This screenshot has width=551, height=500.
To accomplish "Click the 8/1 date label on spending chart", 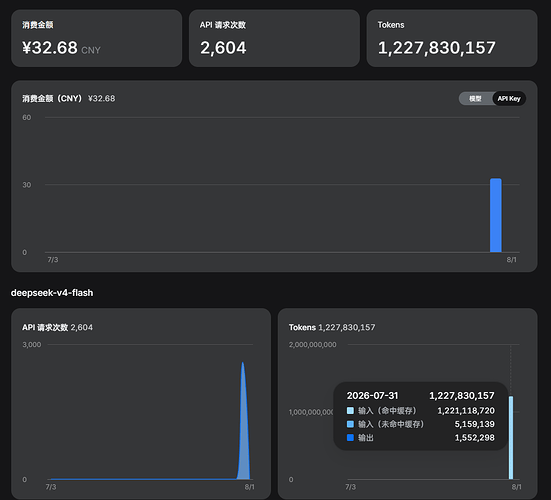I will click(x=512, y=260).
